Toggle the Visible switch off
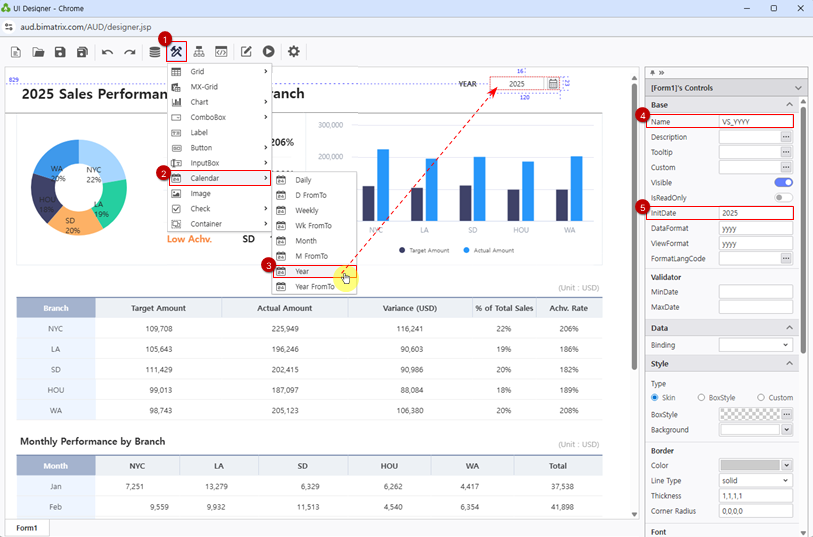 tap(783, 183)
